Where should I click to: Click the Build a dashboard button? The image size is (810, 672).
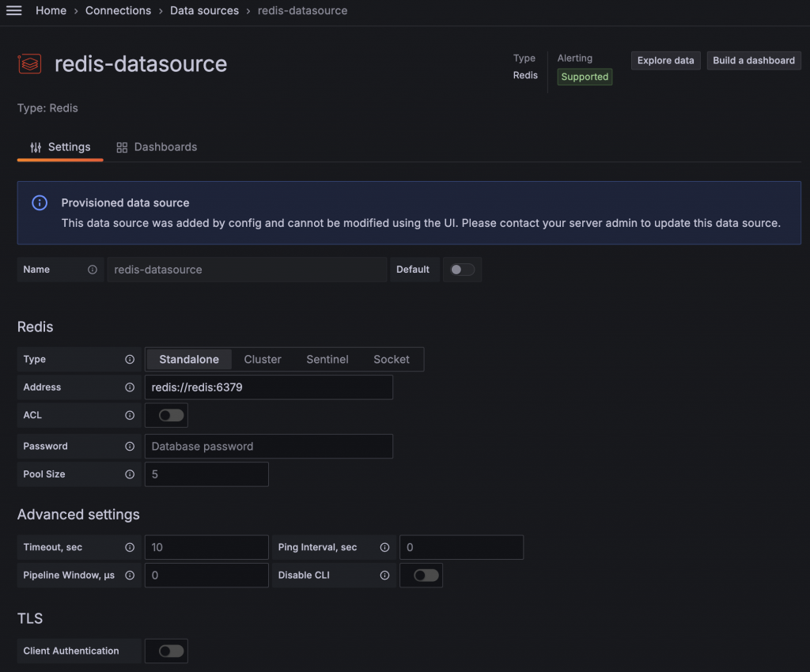click(754, 60)
